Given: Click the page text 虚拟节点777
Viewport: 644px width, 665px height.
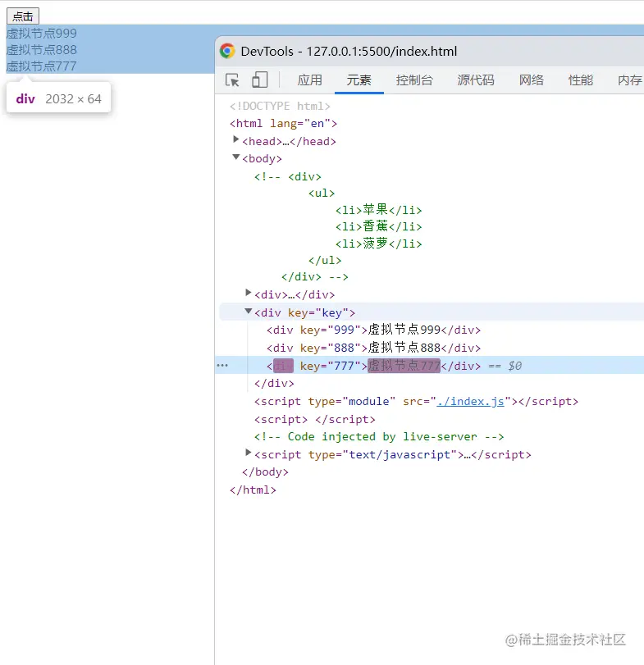Looking at the screenshot, I should [42, 66].
